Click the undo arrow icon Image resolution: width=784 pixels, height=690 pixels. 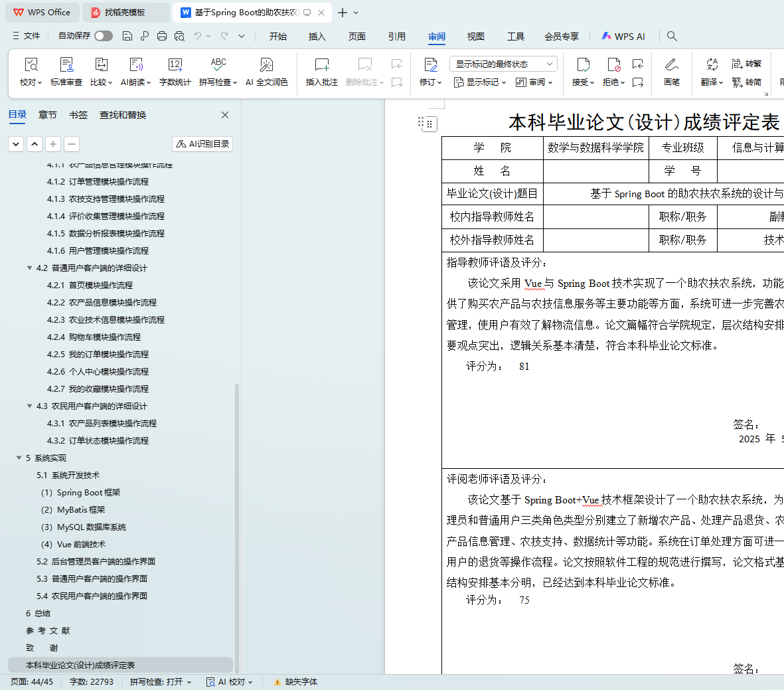click(198, 36)
